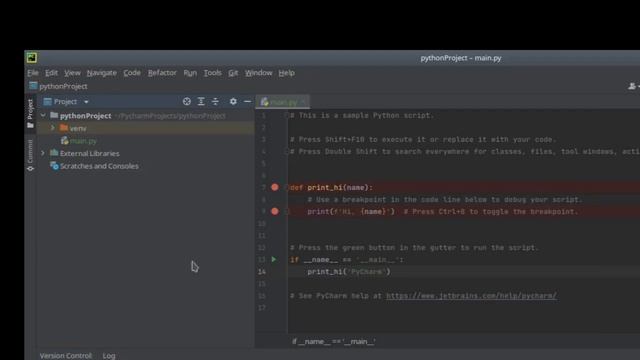640x360 pixels.
Task: Click the pythonProject breadcrumb in navigation bar
Action: click(58, 86)
